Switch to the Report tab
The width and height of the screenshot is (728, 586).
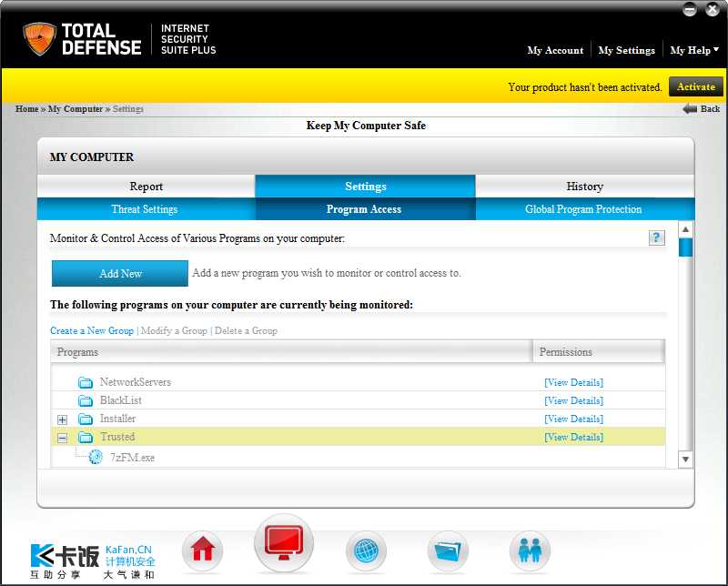click(147, 187)
